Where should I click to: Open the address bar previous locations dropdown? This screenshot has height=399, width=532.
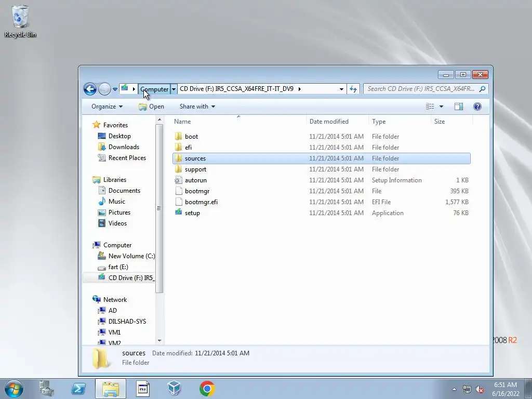click(x=341, y=89)
